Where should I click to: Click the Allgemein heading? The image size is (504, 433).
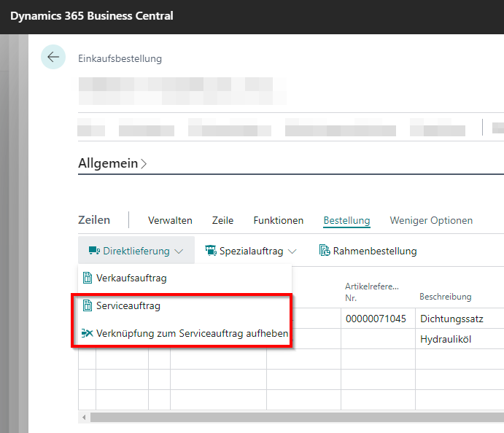pos(108,163)
